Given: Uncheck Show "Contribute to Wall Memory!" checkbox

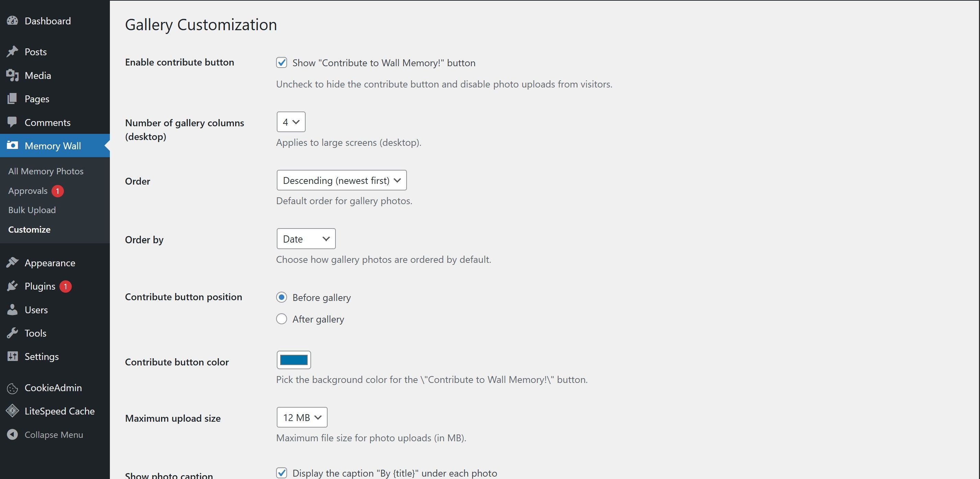Looking at the screenshot, I should click(x=282, y=63).
